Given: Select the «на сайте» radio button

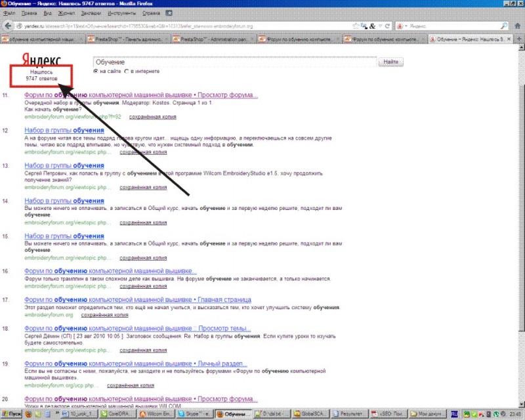Looking at the screenshot, I should 96,72.
